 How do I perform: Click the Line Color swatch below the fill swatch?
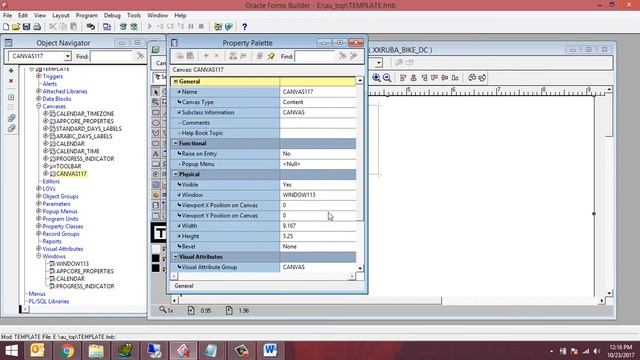(156, 258)
